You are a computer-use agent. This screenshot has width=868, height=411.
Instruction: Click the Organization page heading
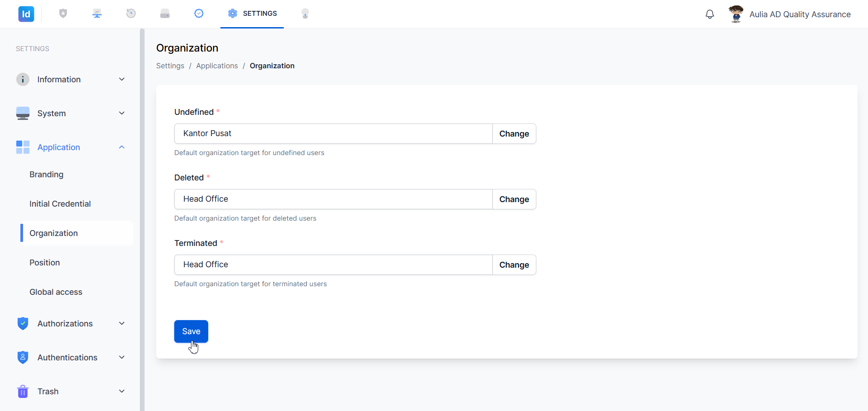(187, 48)
